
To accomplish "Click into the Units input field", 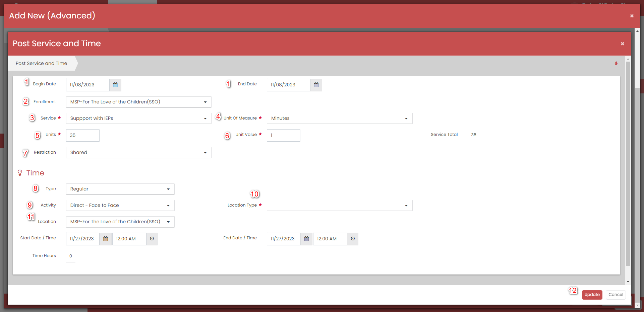I will point(82,136).
